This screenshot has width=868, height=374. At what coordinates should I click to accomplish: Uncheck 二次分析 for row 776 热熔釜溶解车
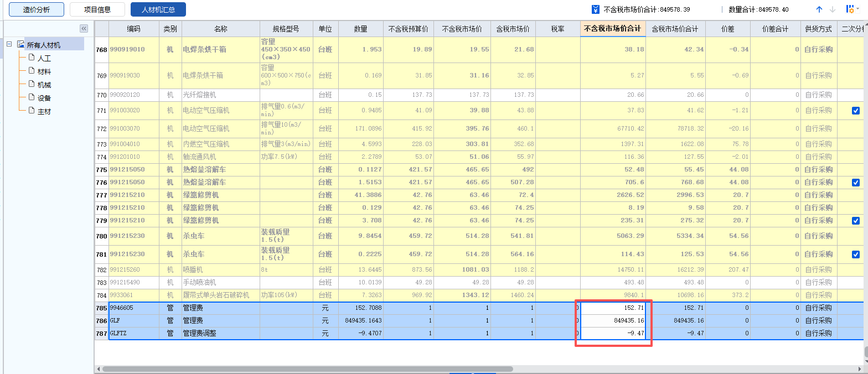[x=856, y=183]
